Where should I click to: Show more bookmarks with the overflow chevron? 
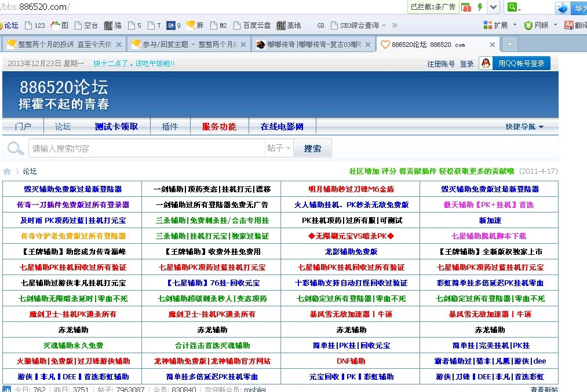[395, 25]
